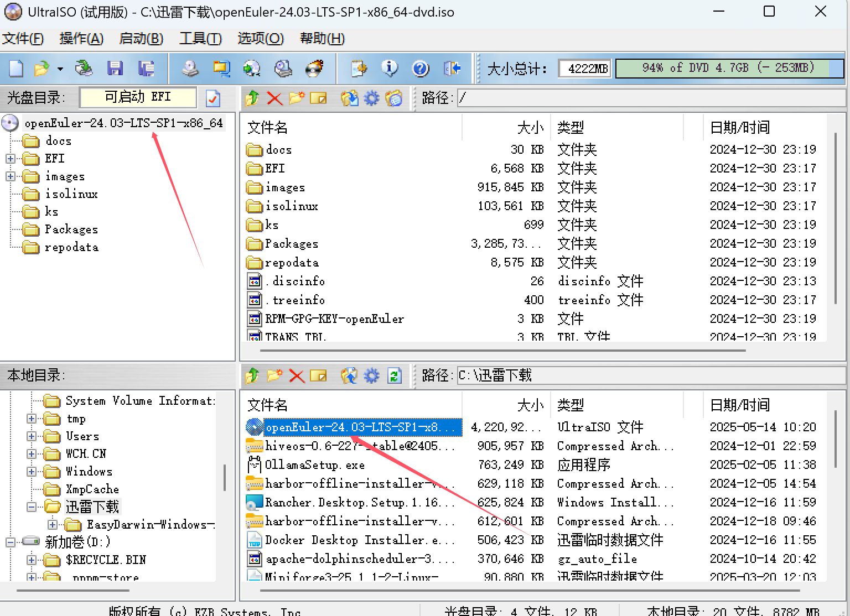Click the yellow folder and monitor toolbar icon
Image resolution: width=850 pixels, height=616 pixels.
click(x=221, y=69)
